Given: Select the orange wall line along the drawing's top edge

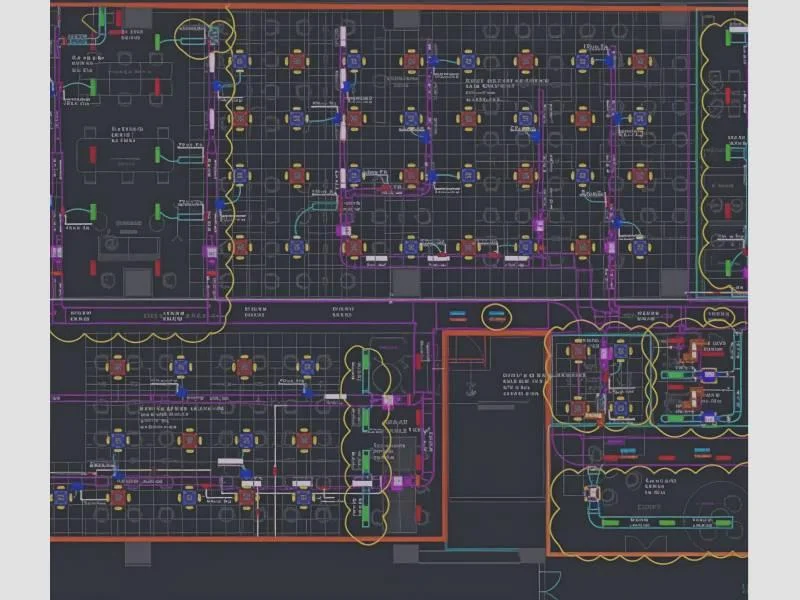Looking at the screenshot, I should (400, 7).
